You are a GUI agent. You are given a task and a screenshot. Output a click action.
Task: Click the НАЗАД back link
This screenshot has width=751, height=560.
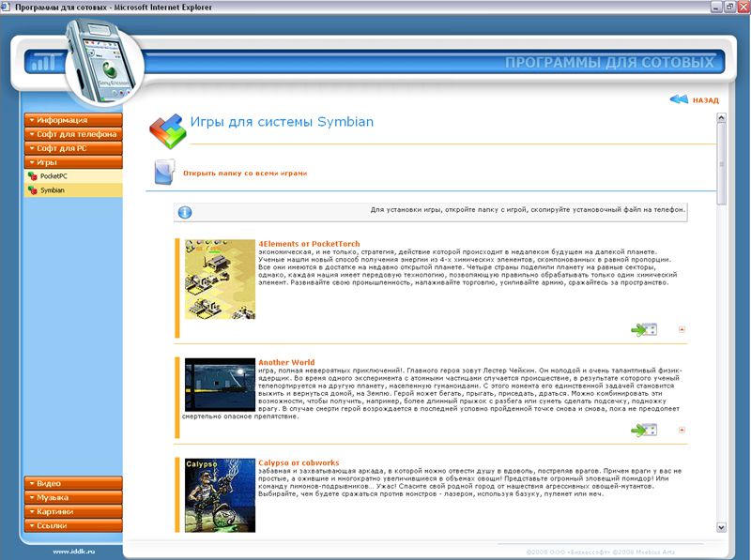pyautogui.click(x=705, y=100)
